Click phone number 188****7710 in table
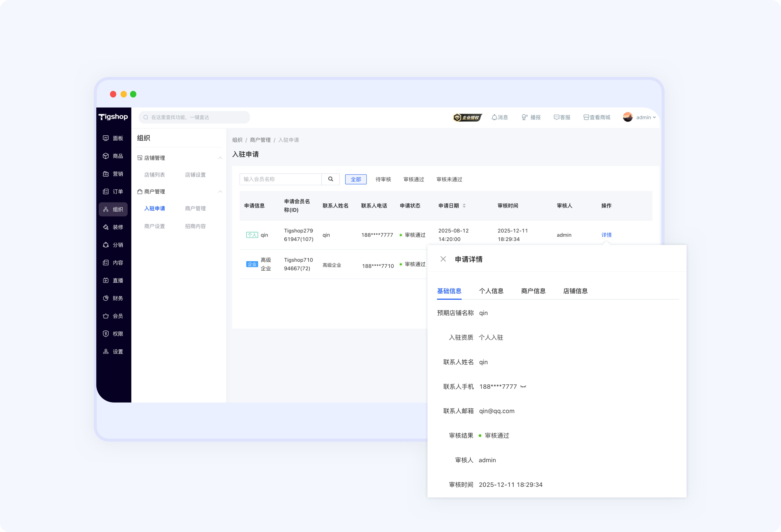 (378, 266)
